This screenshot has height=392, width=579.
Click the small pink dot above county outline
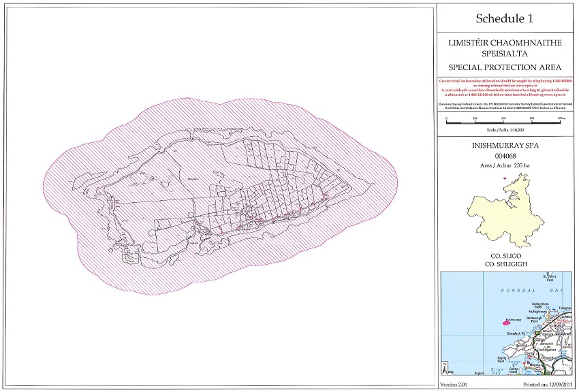tap(504, 179)
